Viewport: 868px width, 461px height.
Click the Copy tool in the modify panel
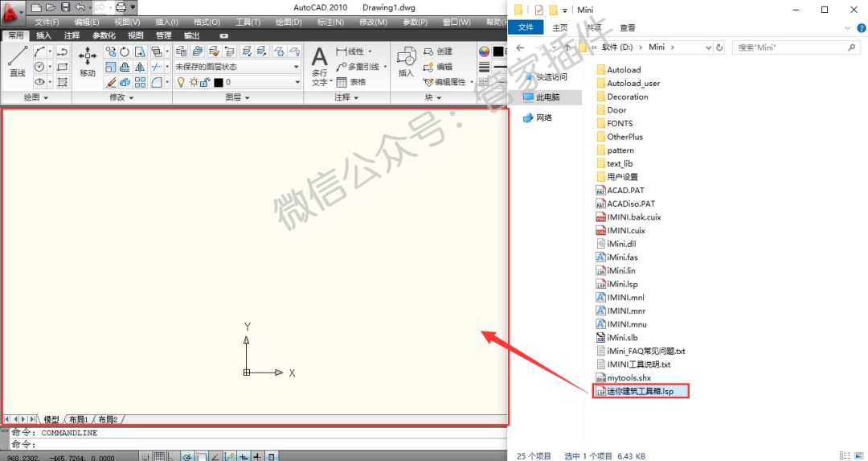[x=111, y=51]
